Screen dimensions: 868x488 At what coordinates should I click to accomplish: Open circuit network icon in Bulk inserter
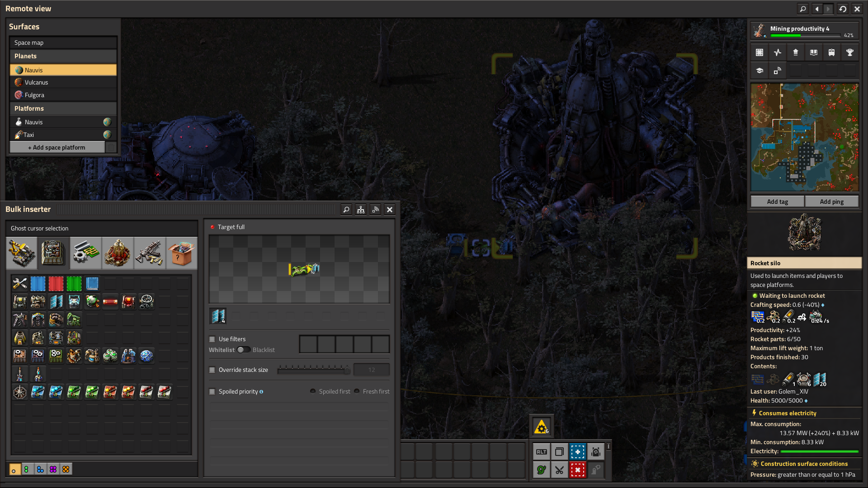[361, 210]
